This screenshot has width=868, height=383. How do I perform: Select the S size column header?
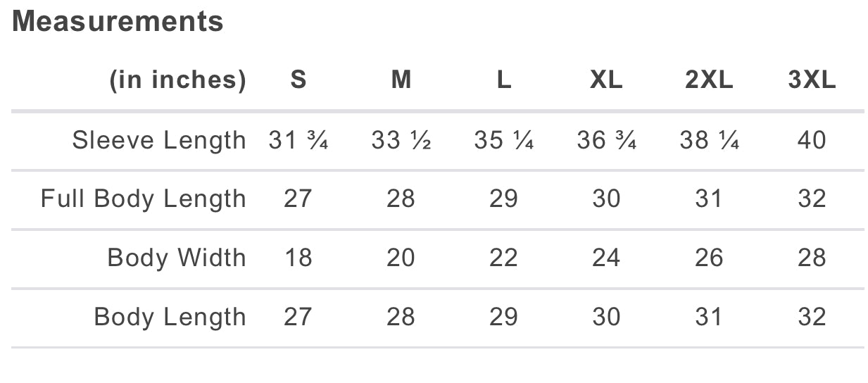[298, 80]
